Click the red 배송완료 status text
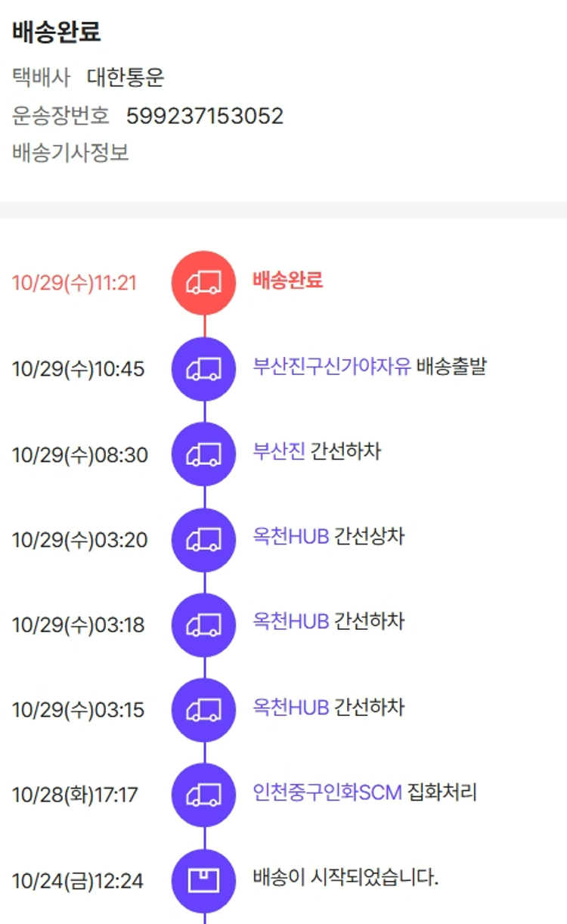This screenshot has width=567, height=924. coord(288,281)
